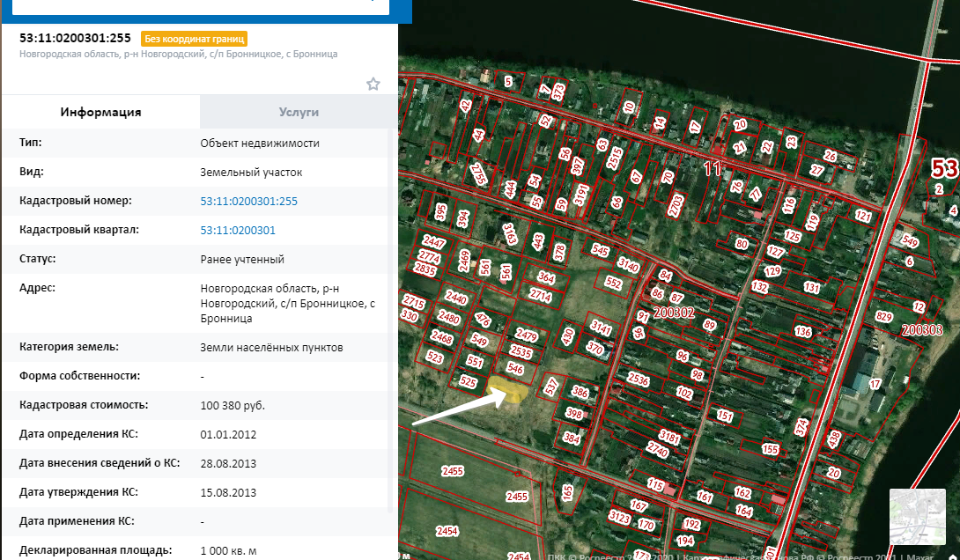Screen dimensions: 960x560
Task: Select parcel 2479 on the map
Action: coord(526,335)
